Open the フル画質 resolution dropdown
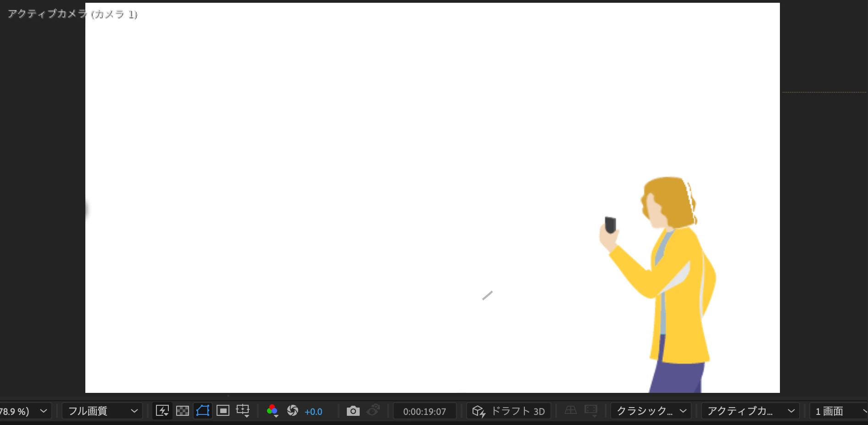Viewport: 868px width, 425px height. point(102,411)
